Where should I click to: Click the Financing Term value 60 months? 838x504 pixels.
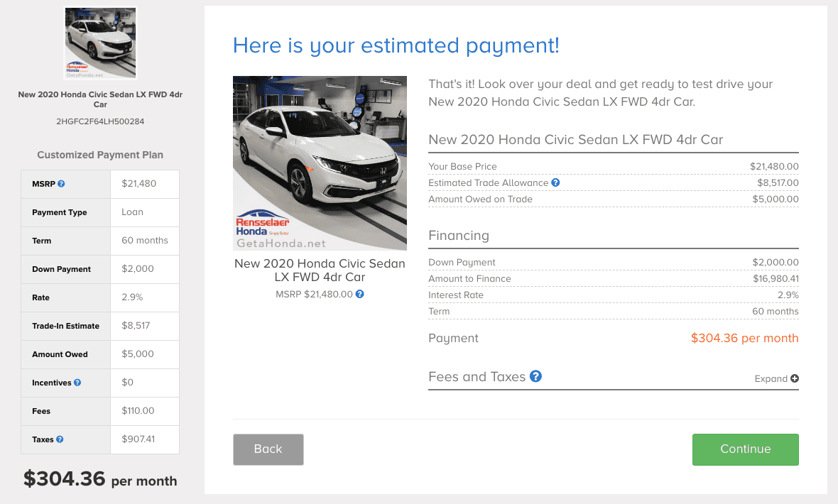pos(775,312)
